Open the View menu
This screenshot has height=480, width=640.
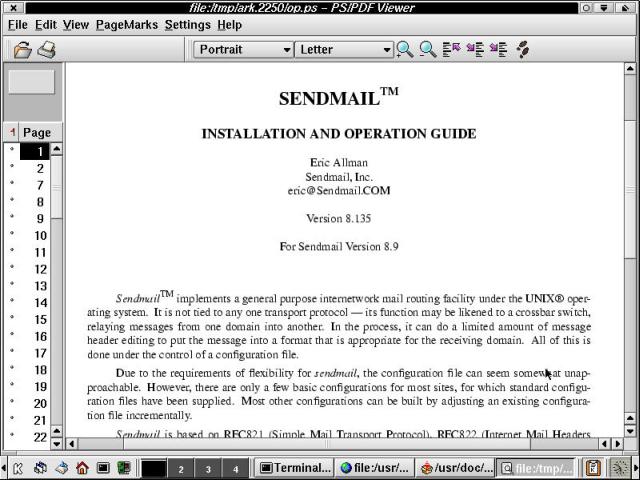point(76,24)
